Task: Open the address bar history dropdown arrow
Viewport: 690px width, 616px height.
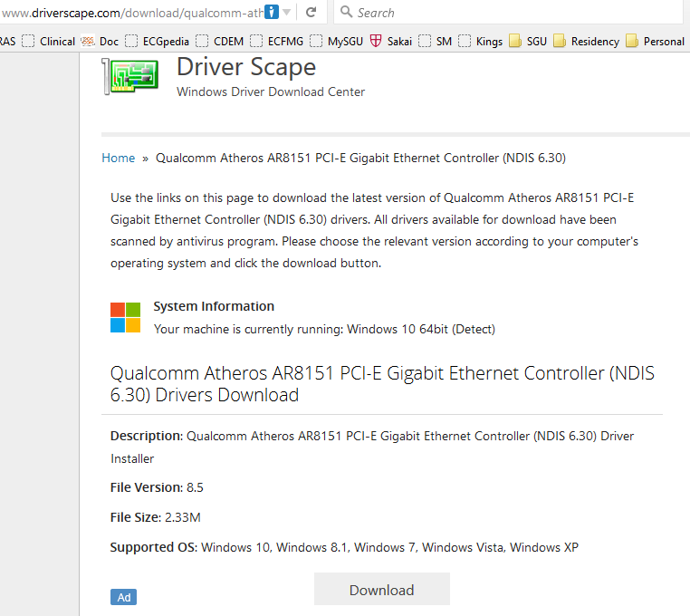Action: [x=287, y=13]
